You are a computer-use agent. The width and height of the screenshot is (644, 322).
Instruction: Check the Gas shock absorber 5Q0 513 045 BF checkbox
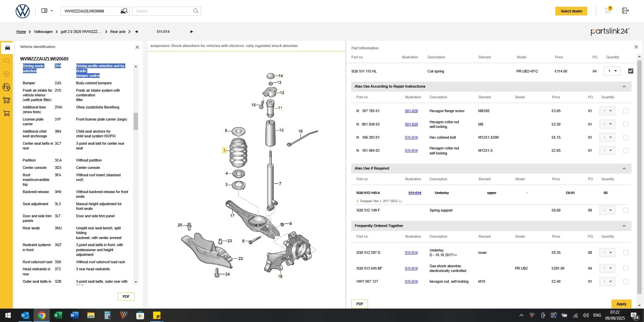626,268
